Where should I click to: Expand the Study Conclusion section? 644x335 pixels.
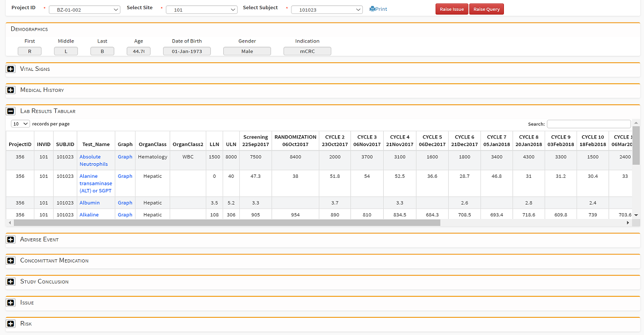click(x=10, y=281)
